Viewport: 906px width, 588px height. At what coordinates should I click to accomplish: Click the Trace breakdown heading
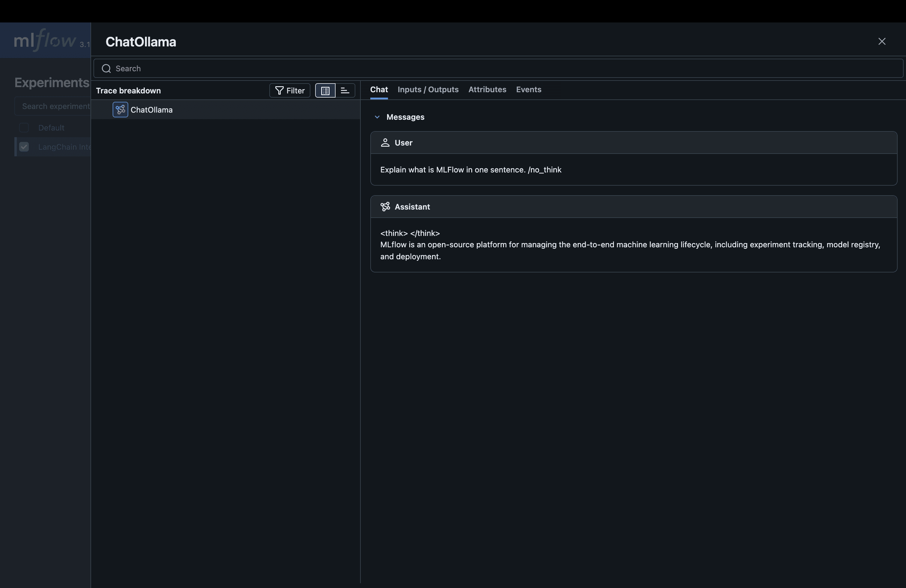[128, 90]
